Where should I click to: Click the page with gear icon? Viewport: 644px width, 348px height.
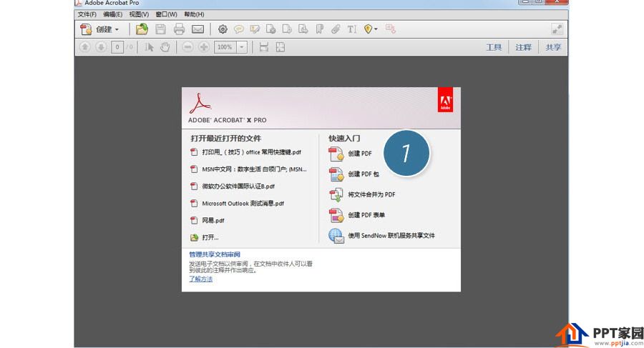point(270,29)
